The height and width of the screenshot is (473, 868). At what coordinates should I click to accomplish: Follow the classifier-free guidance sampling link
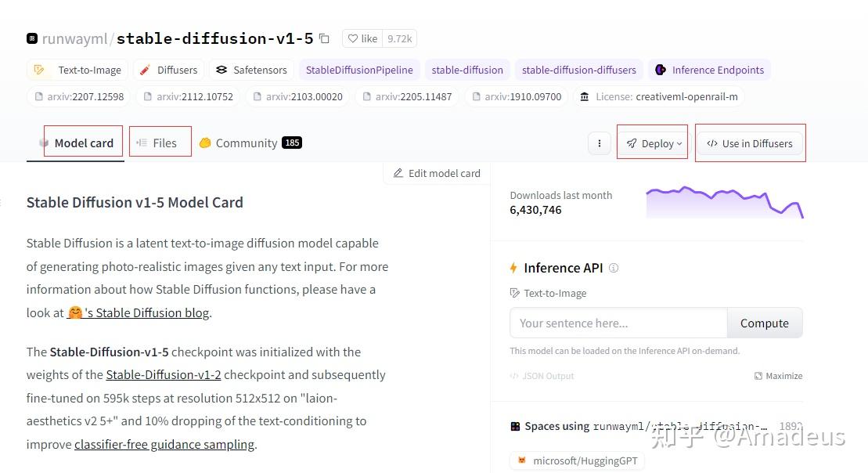point(164,444)
